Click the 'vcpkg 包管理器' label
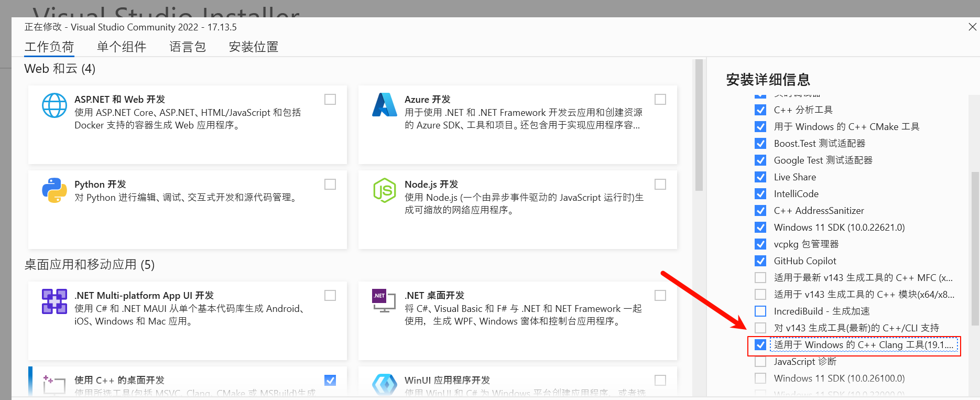 (x=806, y=244)
